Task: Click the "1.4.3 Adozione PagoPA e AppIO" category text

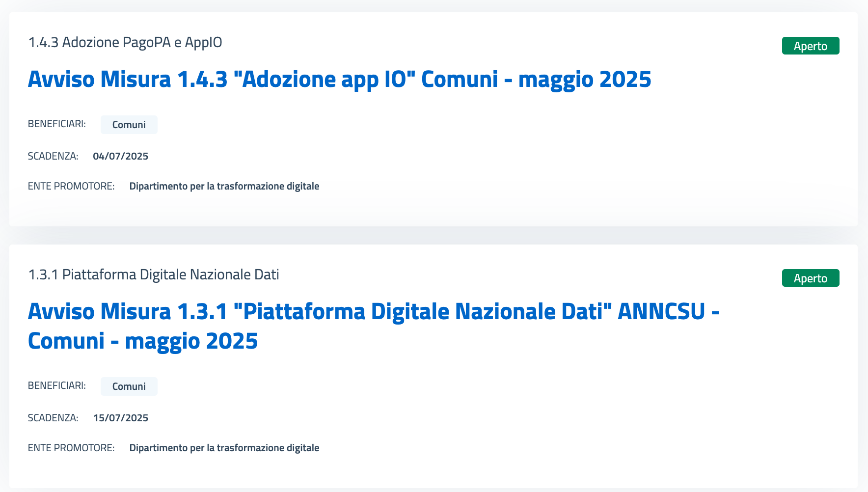Action: (125, 42)
